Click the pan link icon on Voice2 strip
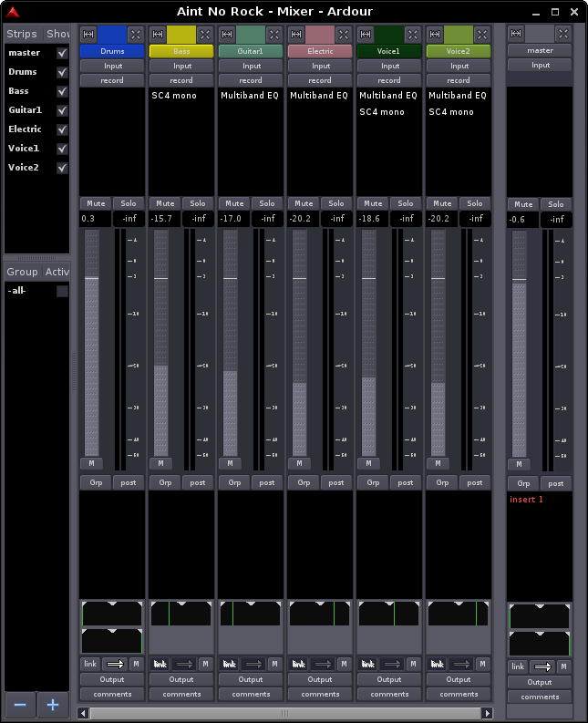Screen dimensions: 588x723 [438, 664]
